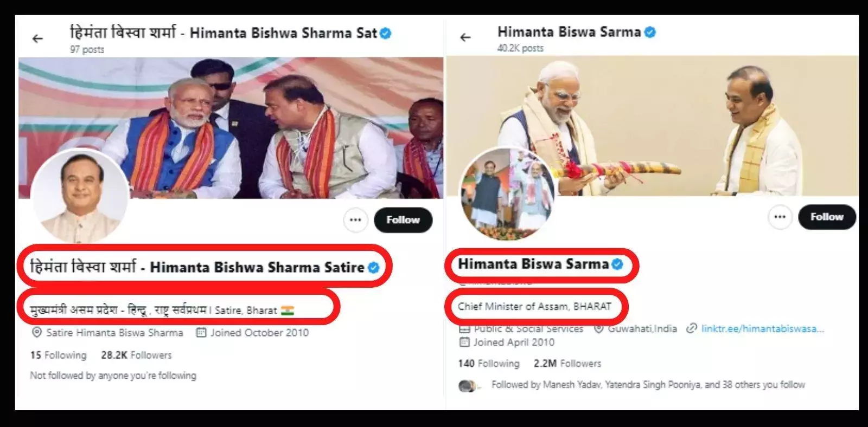The image size is (868, 427).
Task: View the 28.2K Followers list
Action: point(136,355)
